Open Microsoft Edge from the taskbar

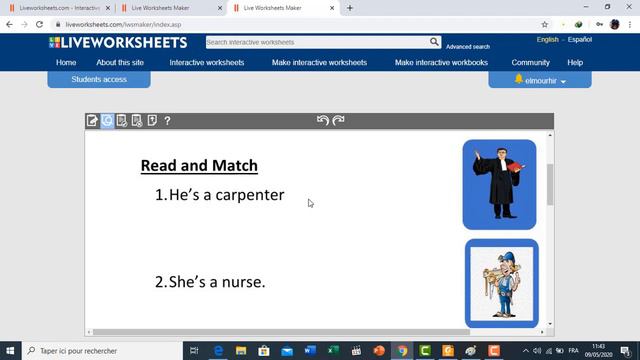point(219,351)
